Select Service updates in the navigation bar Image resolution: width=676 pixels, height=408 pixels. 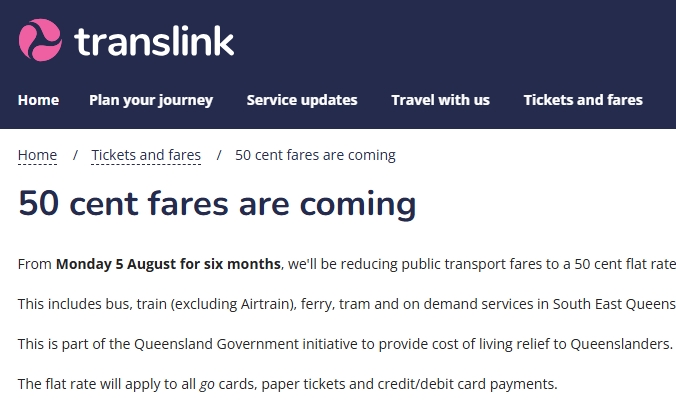[302, 100]
